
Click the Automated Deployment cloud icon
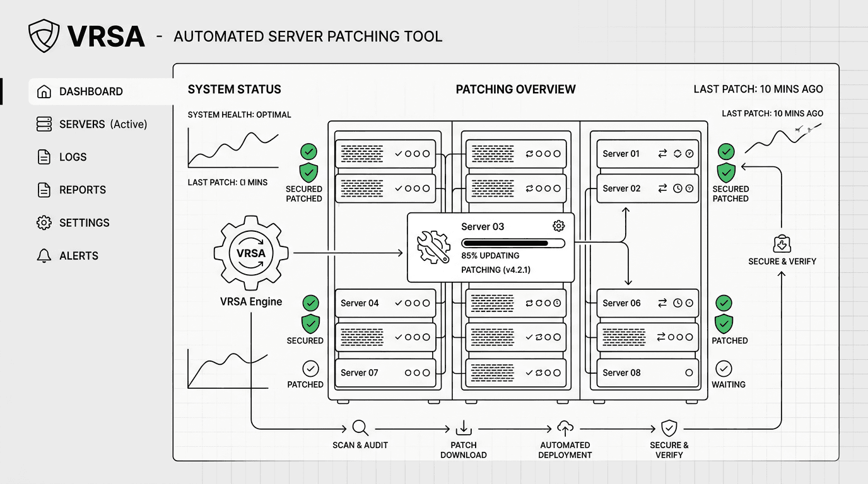[565, 429]
